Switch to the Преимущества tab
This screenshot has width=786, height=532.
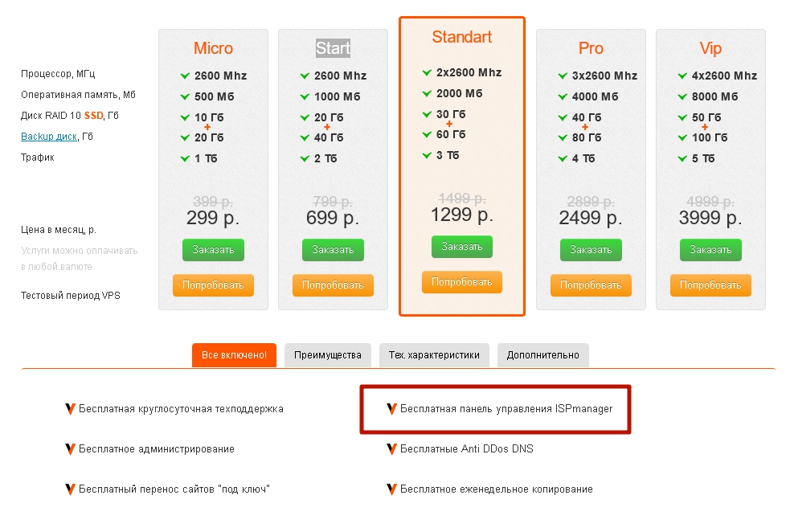click(327, 355)
